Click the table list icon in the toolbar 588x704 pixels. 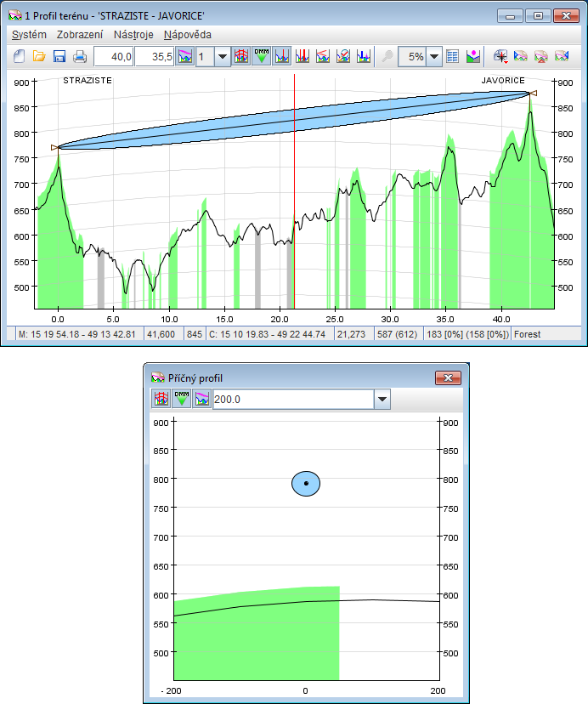453,57
